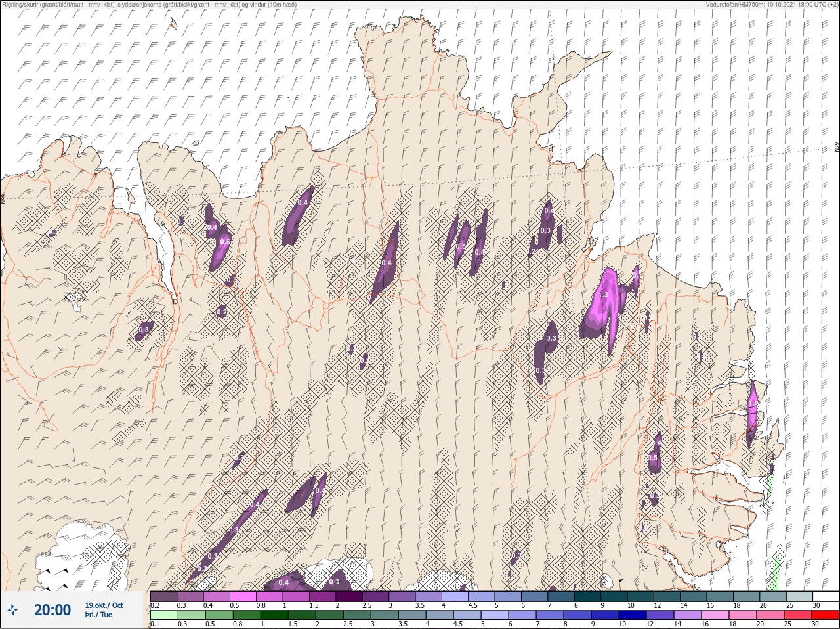This screenshot has height=629, width=840.
Task: Select the upper legend dark purple swatch starting at 2
Action: tap(349, 596)
